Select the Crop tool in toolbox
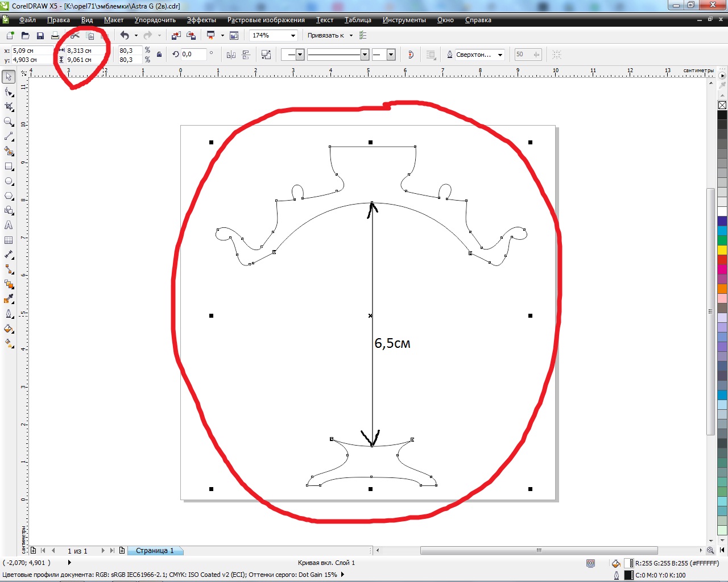This screenshot has width=728, height=582. [x=9, y=106]
